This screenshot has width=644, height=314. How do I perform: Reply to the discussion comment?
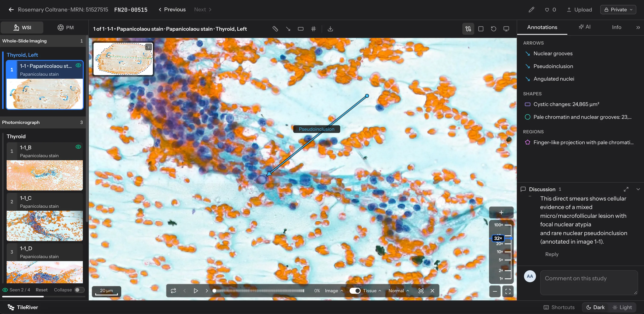coord(552,254)
